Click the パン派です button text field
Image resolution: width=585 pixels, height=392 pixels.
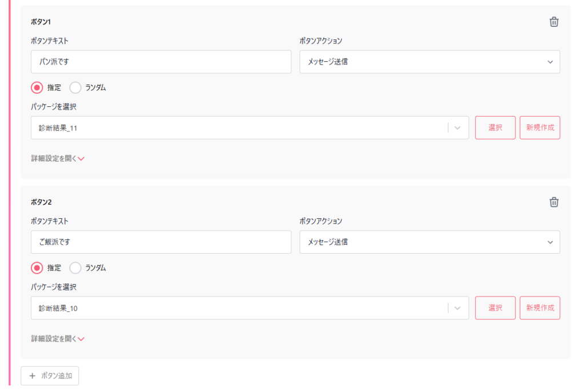(161, 62)
